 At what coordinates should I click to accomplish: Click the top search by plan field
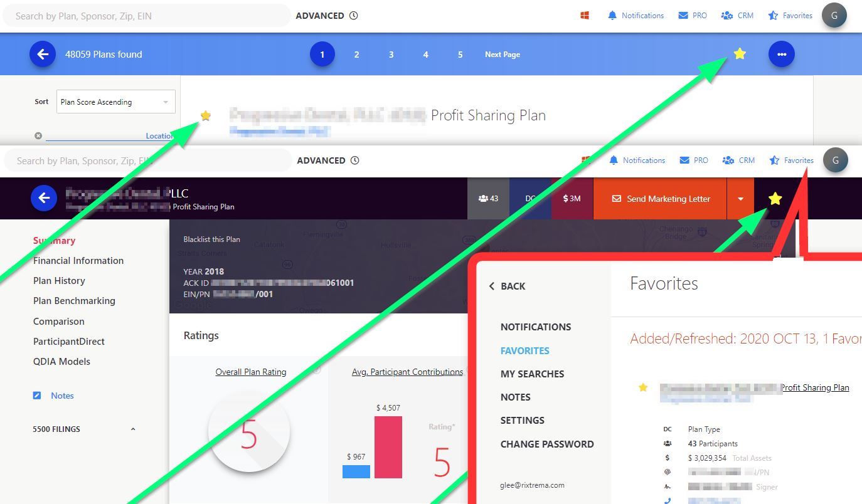coord(147,16)
